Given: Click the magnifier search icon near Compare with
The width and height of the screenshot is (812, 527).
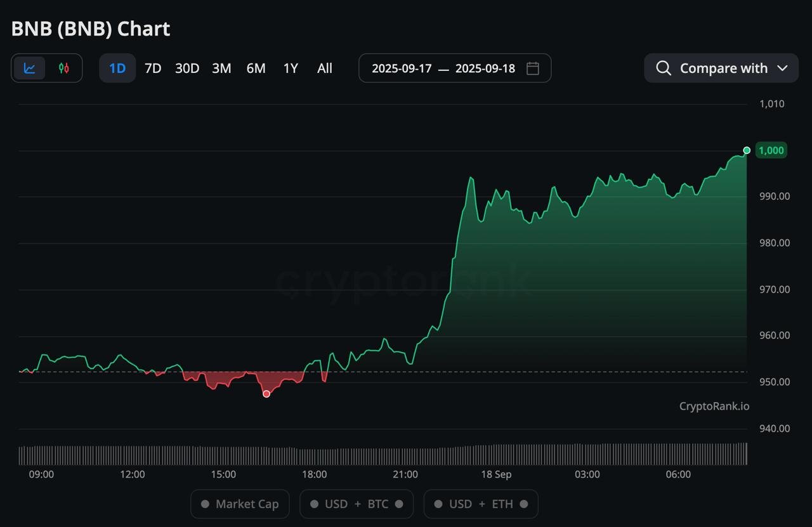Looking at the screenshot, I should 663,68.
